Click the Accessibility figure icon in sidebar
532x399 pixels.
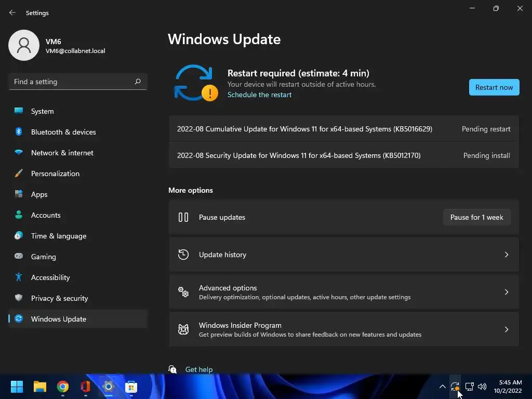coord(19,277)
